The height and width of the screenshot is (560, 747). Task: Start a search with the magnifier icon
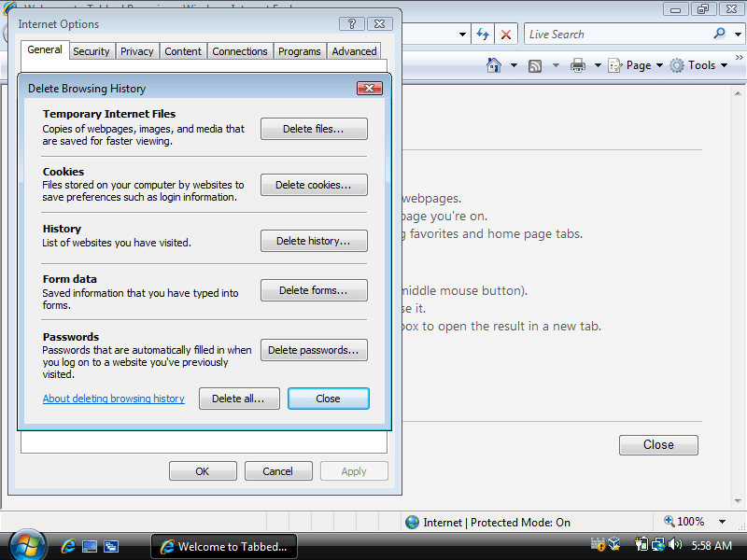pos(720,34)
